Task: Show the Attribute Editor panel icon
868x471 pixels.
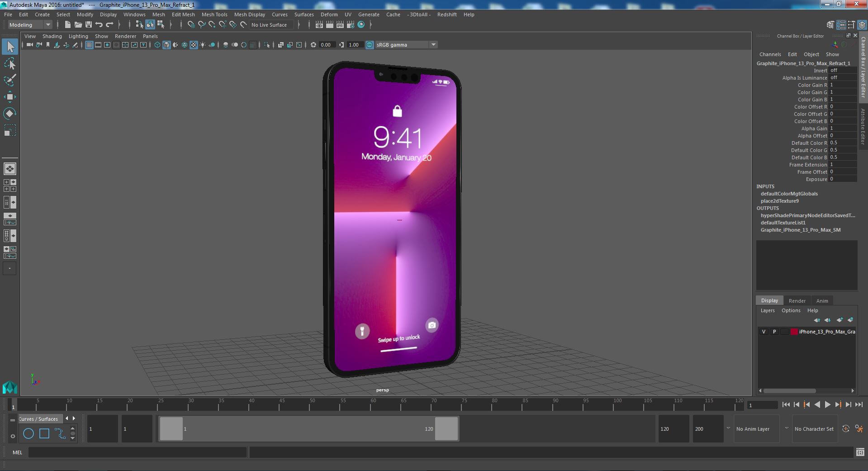Action: pyautogui.click(x=841, y=25)
